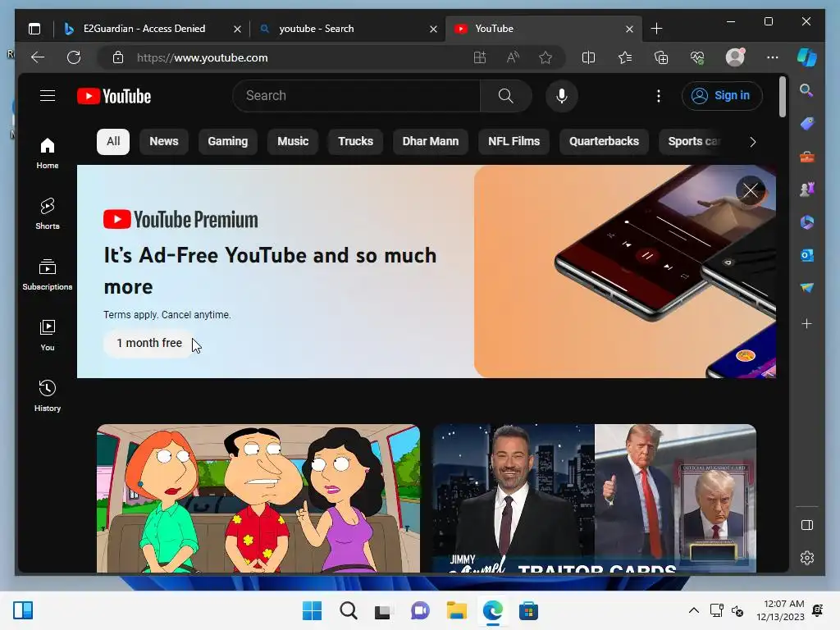Open the YouTube hamburger guide menu
Screen dimensions: 840x630
[48, 96]
